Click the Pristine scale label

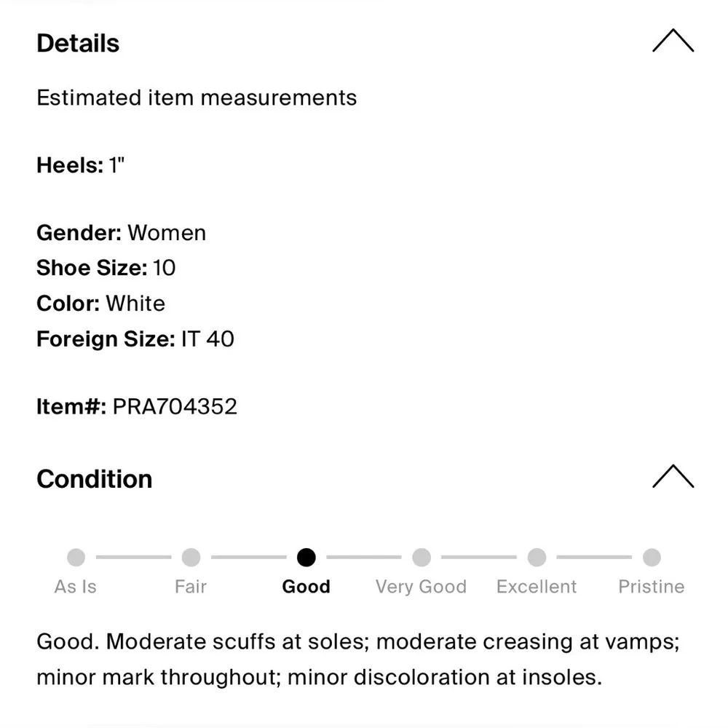tap(652, 587)
